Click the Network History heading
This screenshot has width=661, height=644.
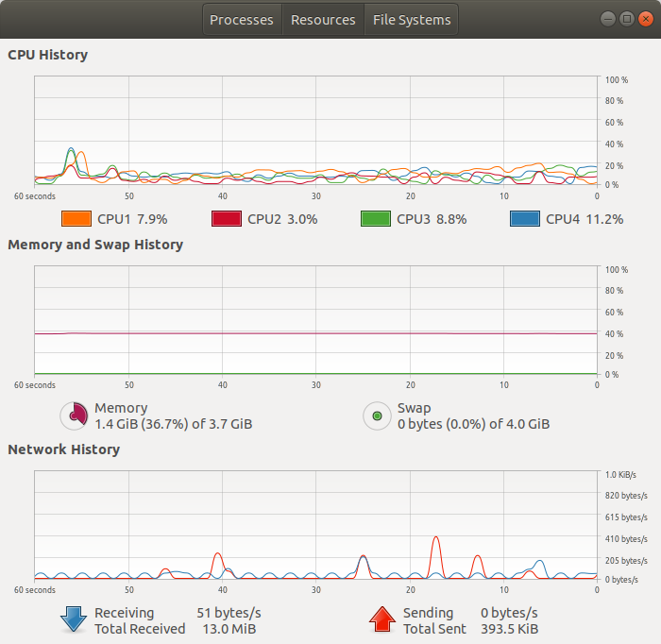coord(63,449)
